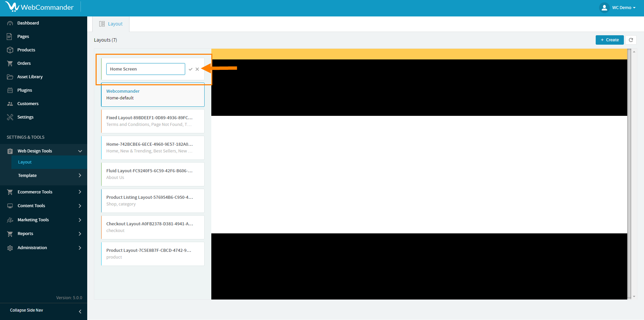
Task: Collapse the Web Design Tools section
Action: (x=80, y=151)
